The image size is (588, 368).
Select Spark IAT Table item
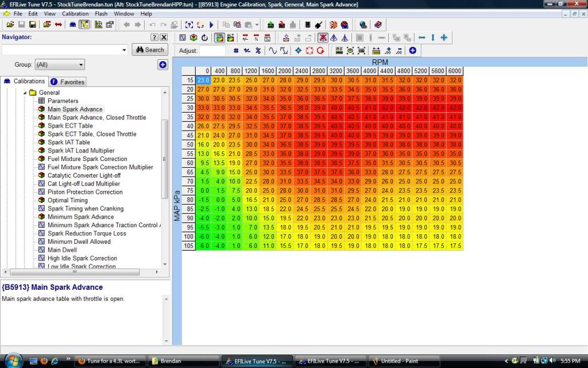click(69, 143)
